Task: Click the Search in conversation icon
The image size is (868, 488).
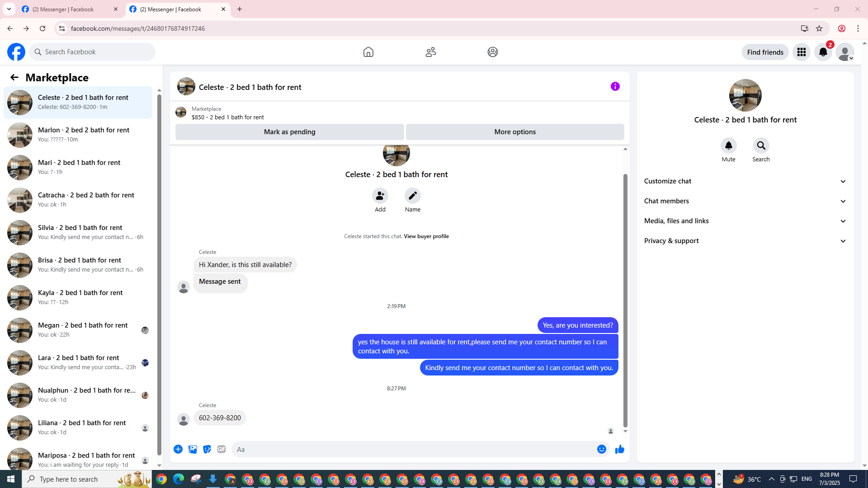Action: [761, 145]
